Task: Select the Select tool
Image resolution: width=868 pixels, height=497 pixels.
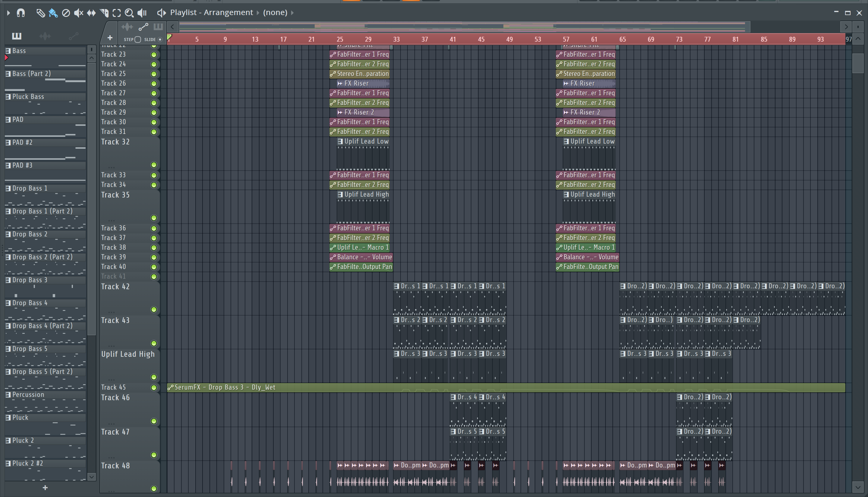Action: pos(117,13)
